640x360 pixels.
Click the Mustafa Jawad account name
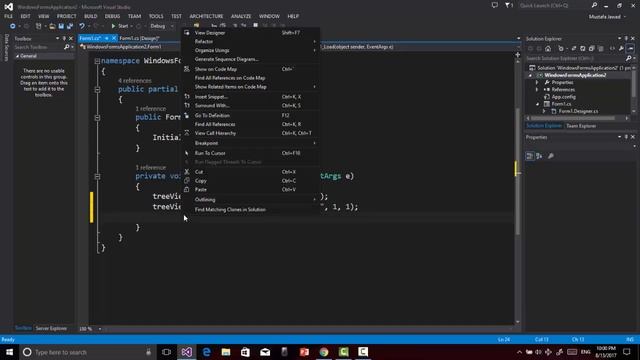(x=604, y=17)
